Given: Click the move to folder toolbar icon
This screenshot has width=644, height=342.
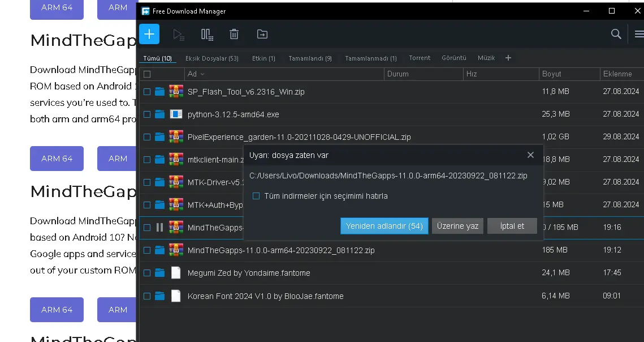Looking at the screenshot, I should tap(262, 34).
